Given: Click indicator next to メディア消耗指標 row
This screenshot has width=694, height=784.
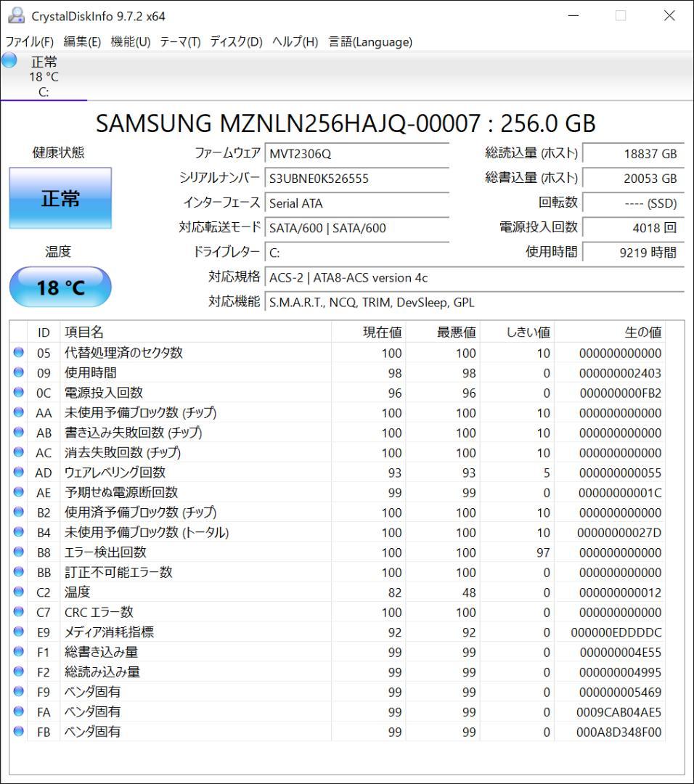Looking at the screenshot, I should point(18,632).
